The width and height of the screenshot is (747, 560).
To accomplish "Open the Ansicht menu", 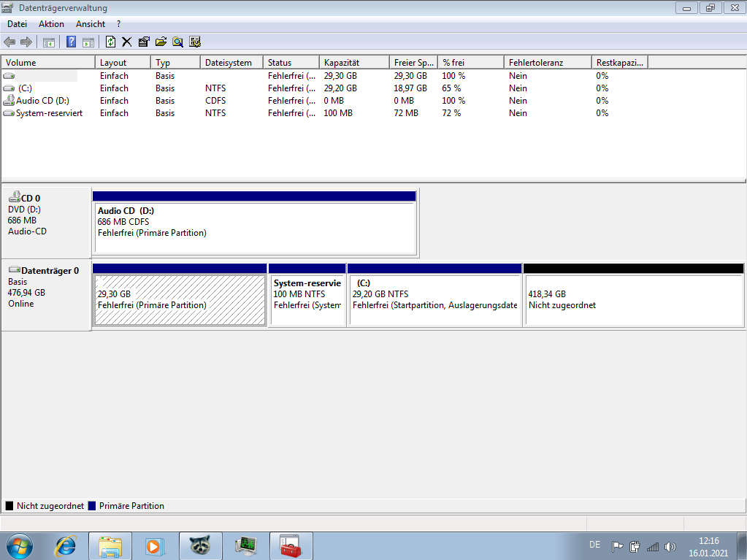I will point(91,24).
